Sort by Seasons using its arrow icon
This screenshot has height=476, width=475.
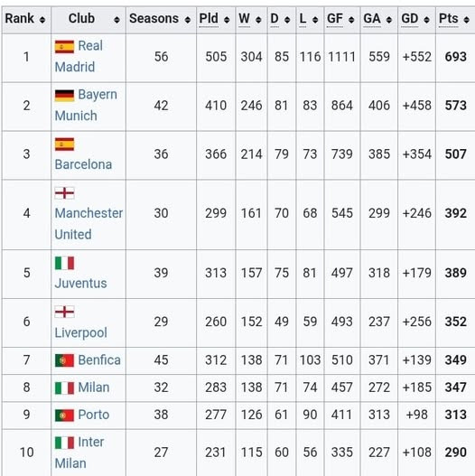pyautogui.click(x=188, y=20)
